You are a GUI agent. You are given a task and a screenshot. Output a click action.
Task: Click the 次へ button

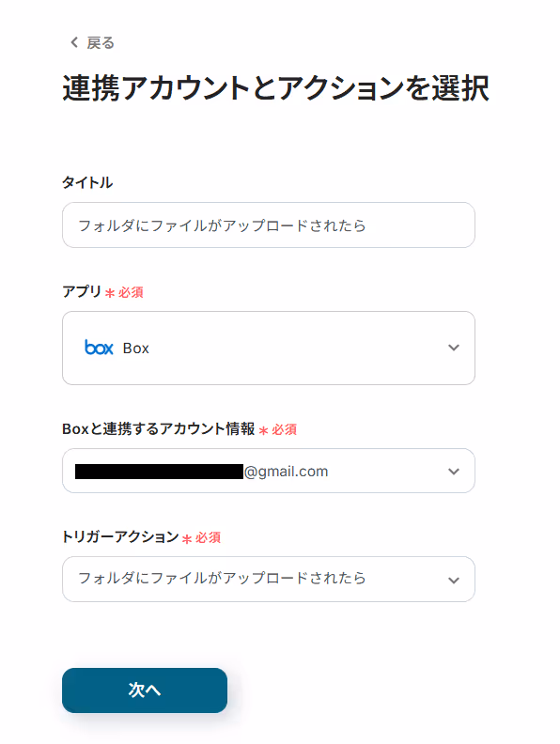(145, 690)
